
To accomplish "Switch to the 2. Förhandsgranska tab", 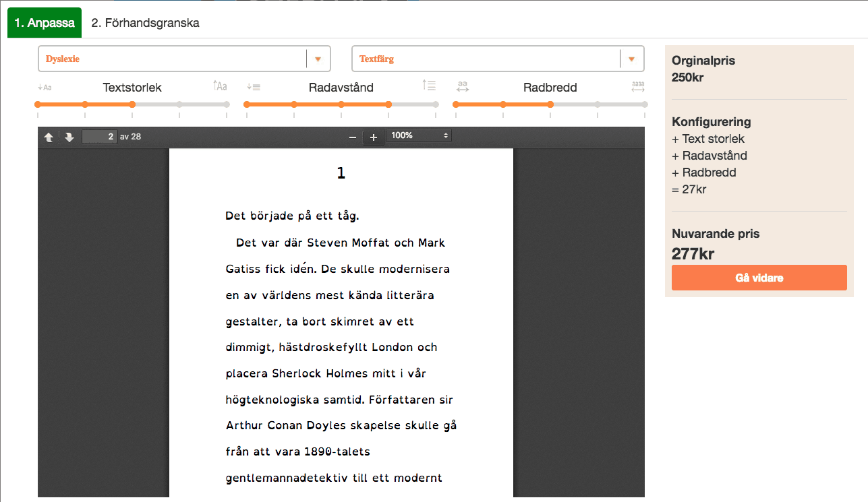I will [x=146, y=23].
